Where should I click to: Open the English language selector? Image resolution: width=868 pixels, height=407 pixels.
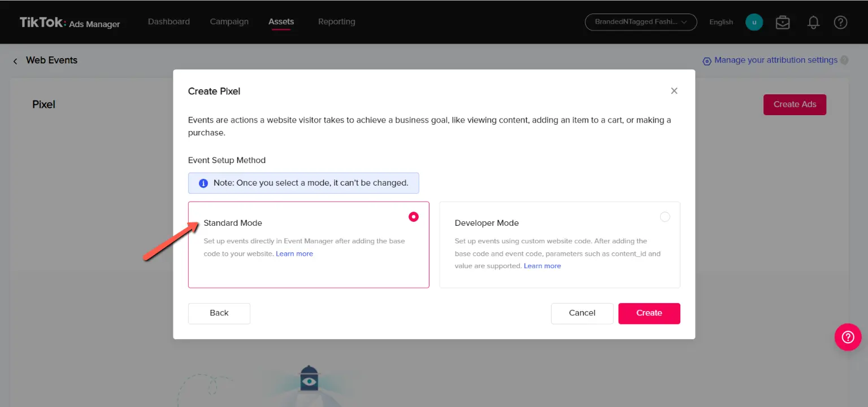pos(721,22)
